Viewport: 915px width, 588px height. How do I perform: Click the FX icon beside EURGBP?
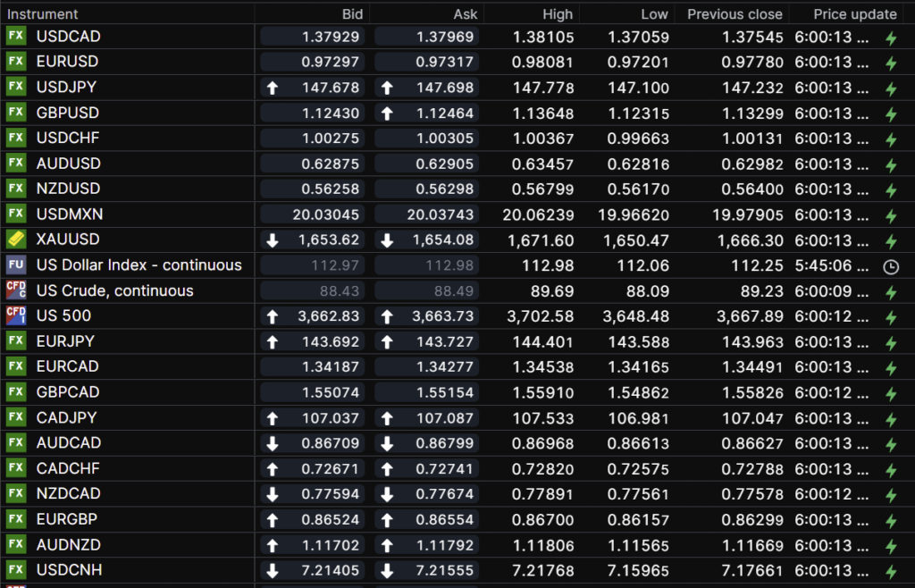pyautogui.click(x=16, y=518)
